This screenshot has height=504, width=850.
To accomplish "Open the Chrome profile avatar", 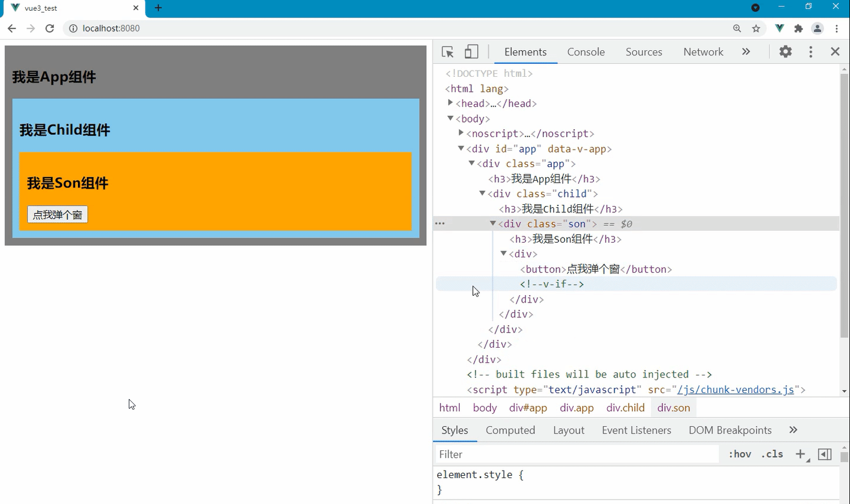I will coord(817,28).
